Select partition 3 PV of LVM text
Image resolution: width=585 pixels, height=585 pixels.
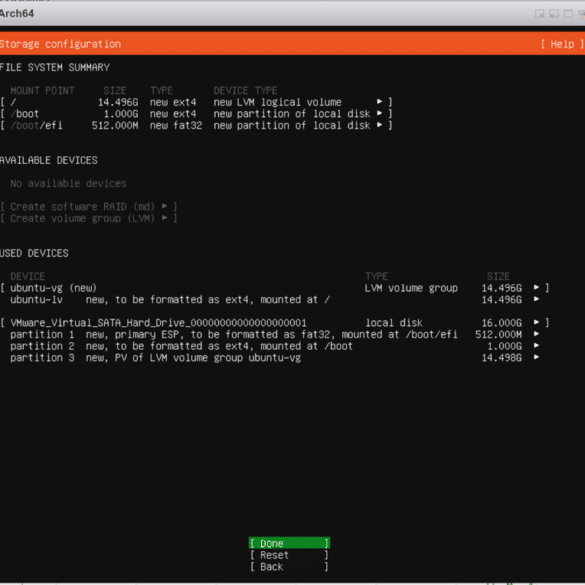click(x=193, y=357)
